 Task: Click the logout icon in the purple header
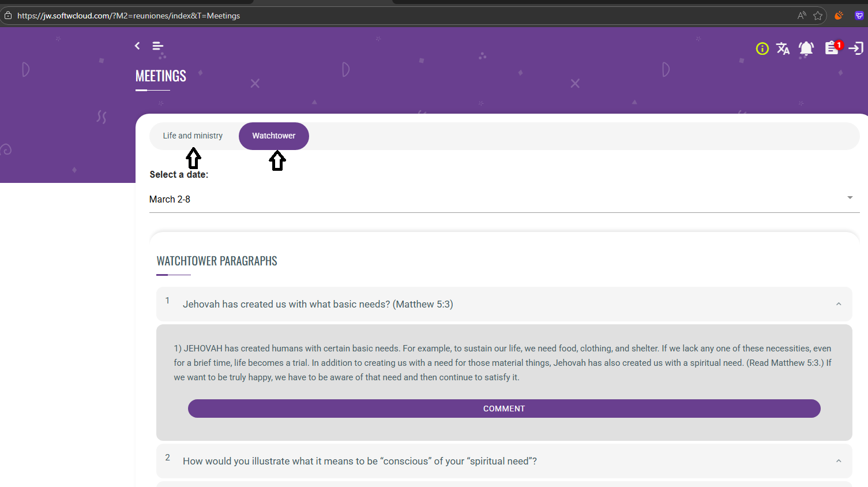coord(856,48)
